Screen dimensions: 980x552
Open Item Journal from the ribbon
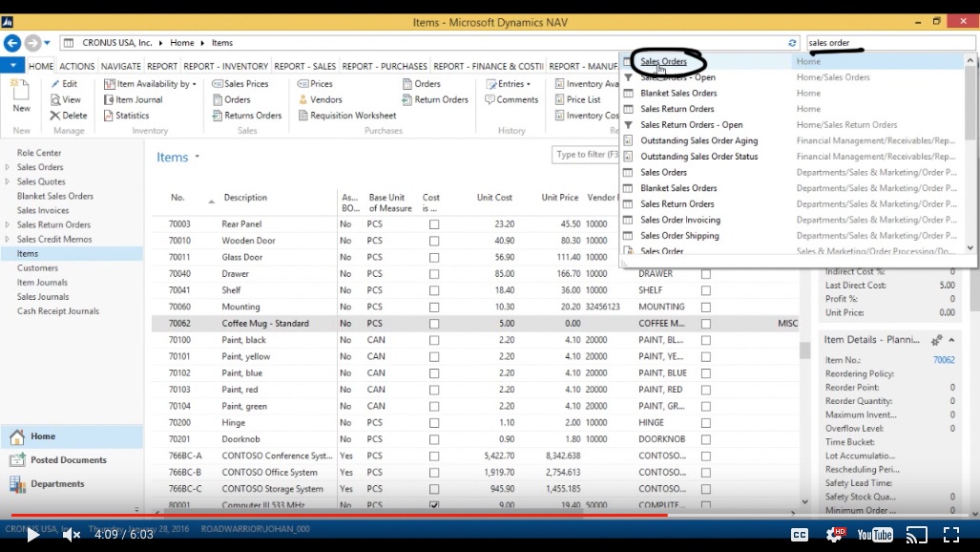(134, 99)
